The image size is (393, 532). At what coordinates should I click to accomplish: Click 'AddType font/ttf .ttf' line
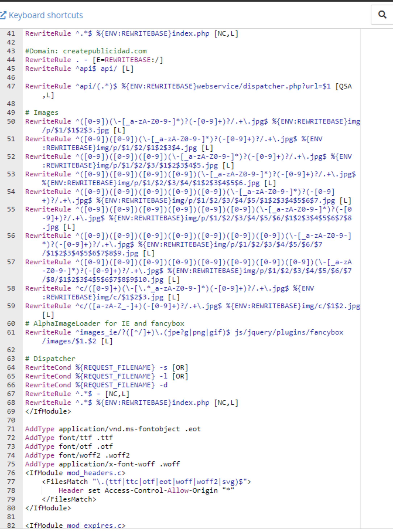click(69, 438)
